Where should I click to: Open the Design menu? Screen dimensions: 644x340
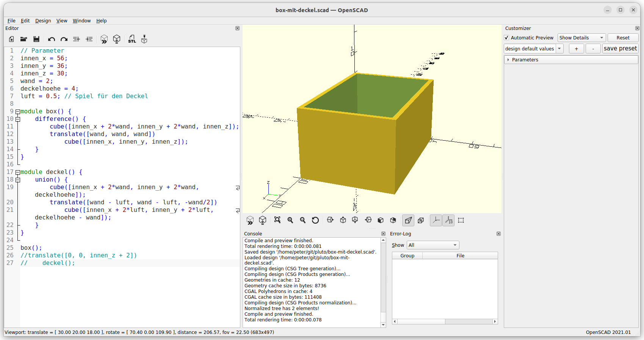(x=43, y=21)
